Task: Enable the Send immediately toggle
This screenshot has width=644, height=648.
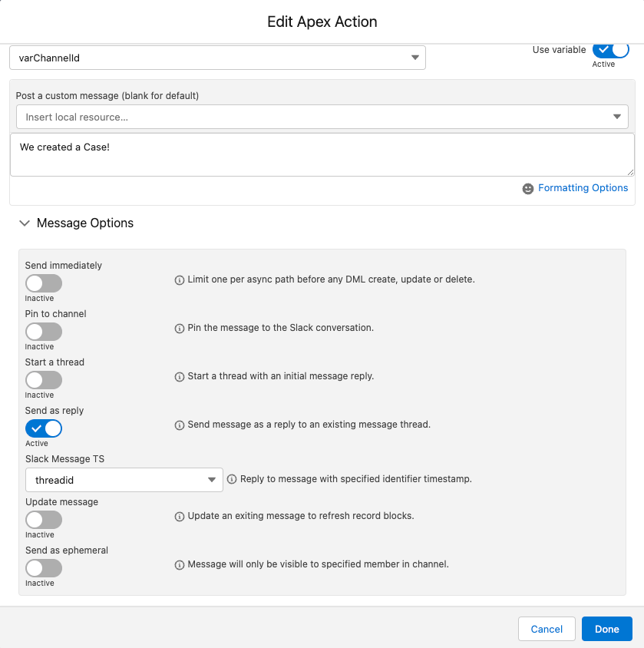Action: (44, 283)
